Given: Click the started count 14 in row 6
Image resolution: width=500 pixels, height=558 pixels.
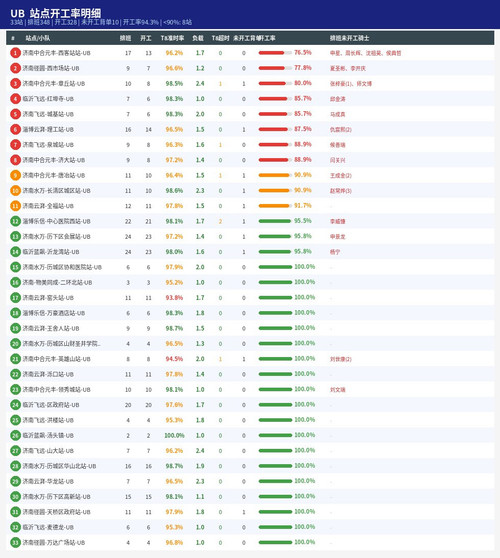Looking at the screenshot, I should (148, 130).
